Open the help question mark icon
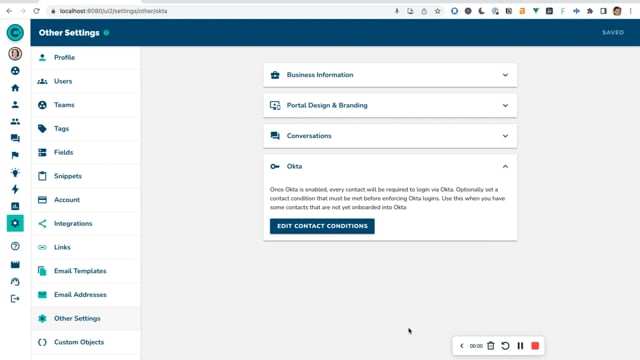 pyautogui.click(x=15, y=246)
